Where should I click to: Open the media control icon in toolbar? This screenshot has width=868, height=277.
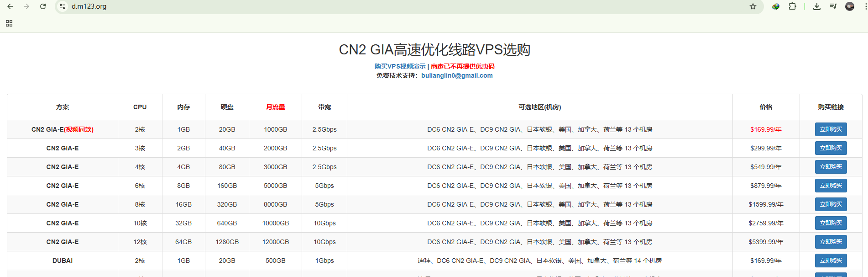click(833, 6)
